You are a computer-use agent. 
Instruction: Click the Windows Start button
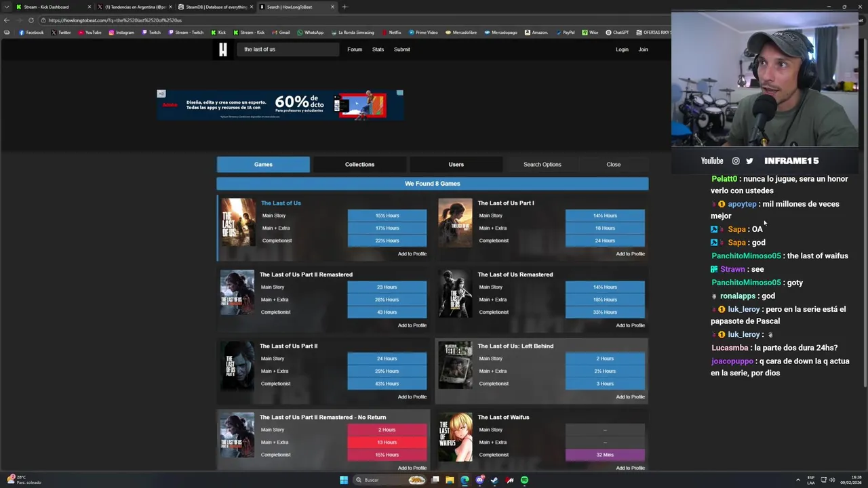[x=344, y=480]
